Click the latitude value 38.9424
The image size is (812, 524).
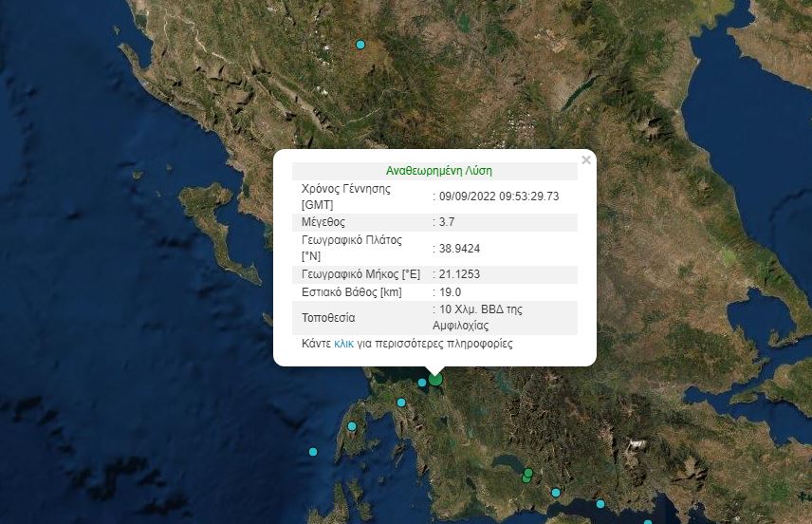click(x=461, y=248)
